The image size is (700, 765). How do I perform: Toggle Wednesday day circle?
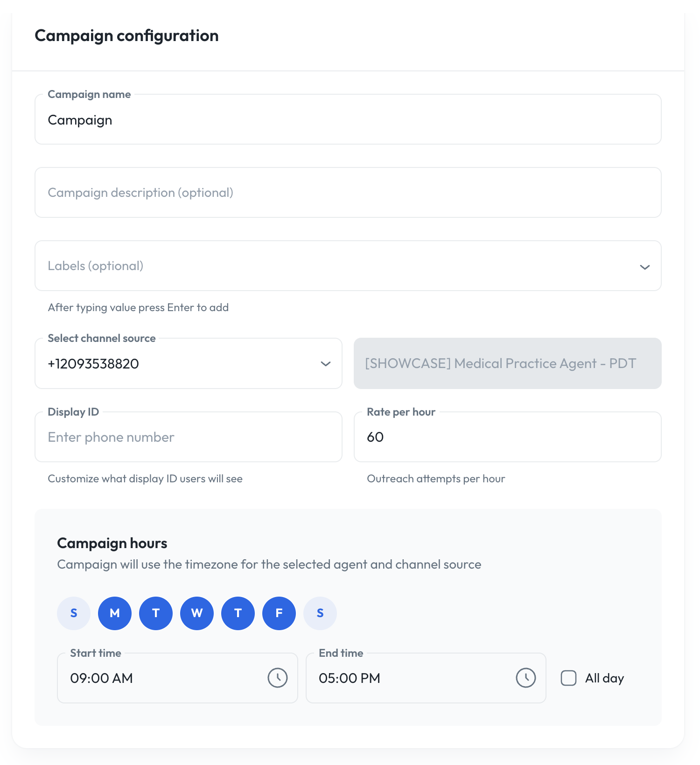(x=197, y=613)
